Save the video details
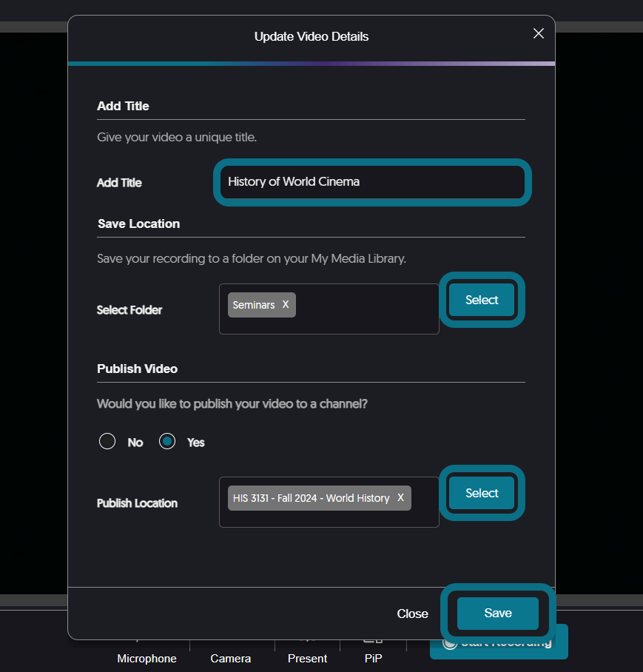 point(498,613)
